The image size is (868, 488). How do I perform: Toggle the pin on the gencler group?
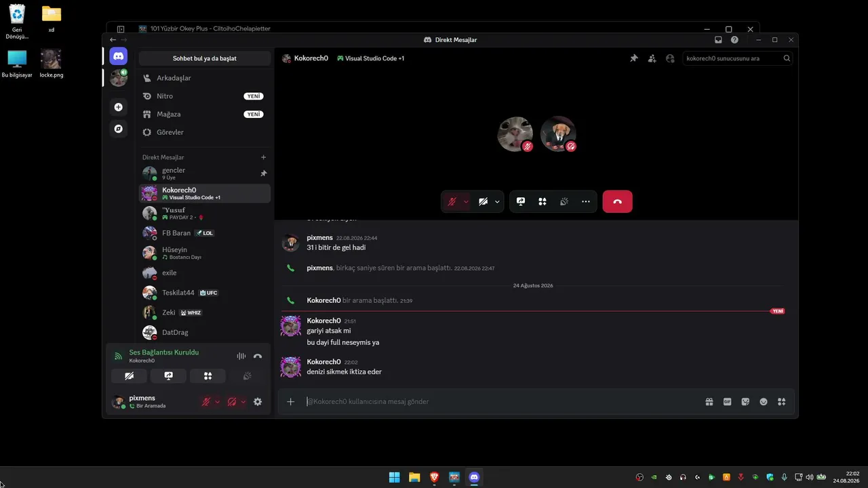264,174
